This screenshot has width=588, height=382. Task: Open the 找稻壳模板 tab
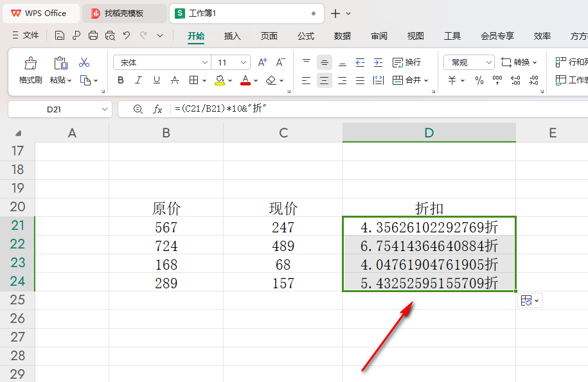point(124,13)
